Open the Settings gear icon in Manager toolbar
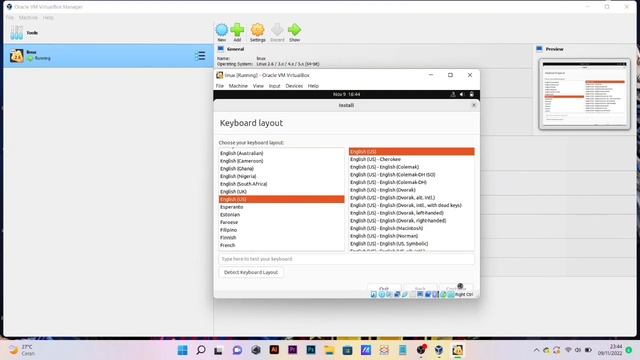 click(x=258, y=30)
